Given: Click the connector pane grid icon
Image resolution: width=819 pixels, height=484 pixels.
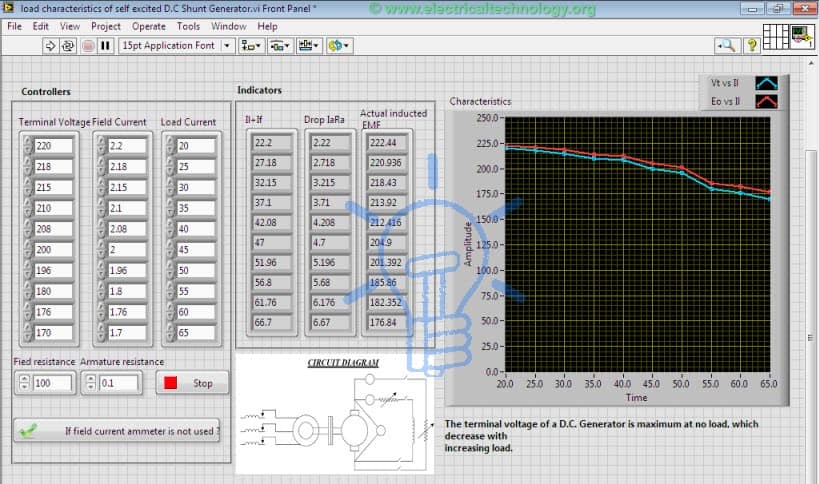Looking at the screenshot, I should coord(776,37).
